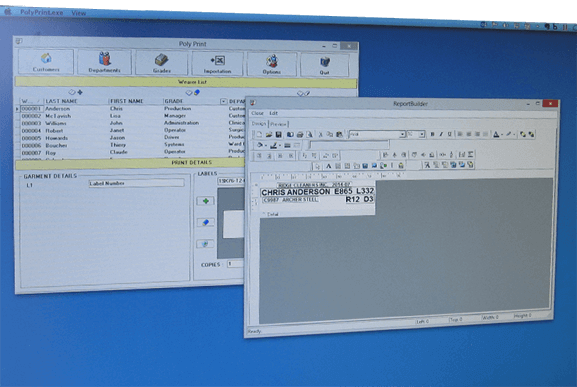Click the Save floppy icon in ReportBuilder

click(x=279, y=135)
